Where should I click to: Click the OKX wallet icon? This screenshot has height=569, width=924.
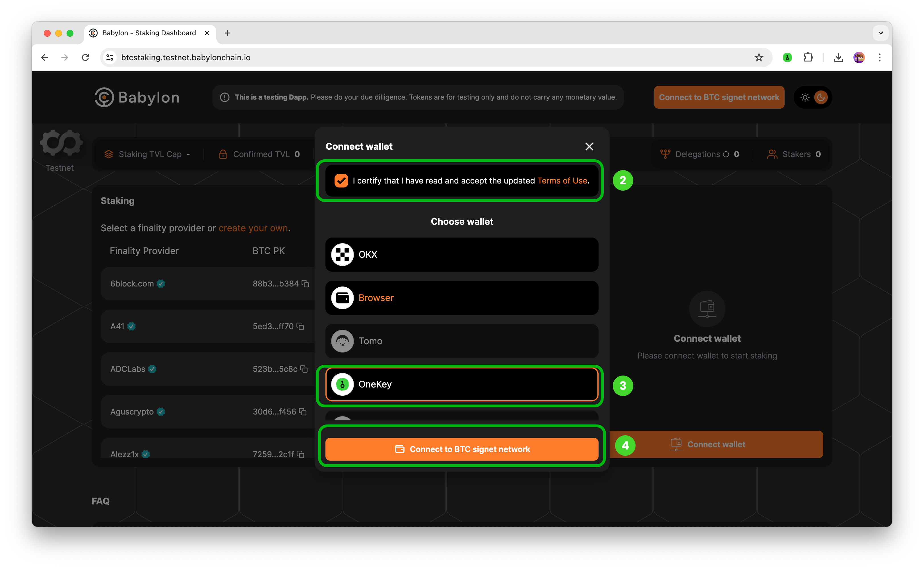[342, 254]
